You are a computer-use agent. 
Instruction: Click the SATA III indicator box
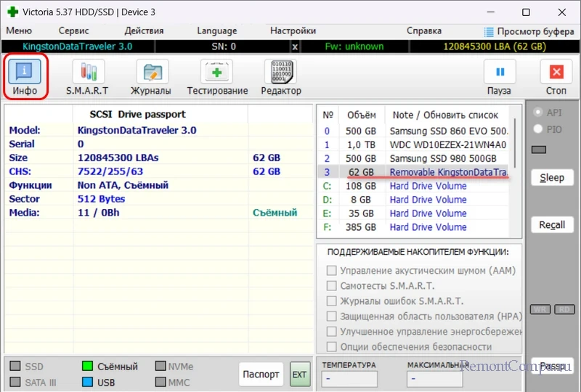15,382
